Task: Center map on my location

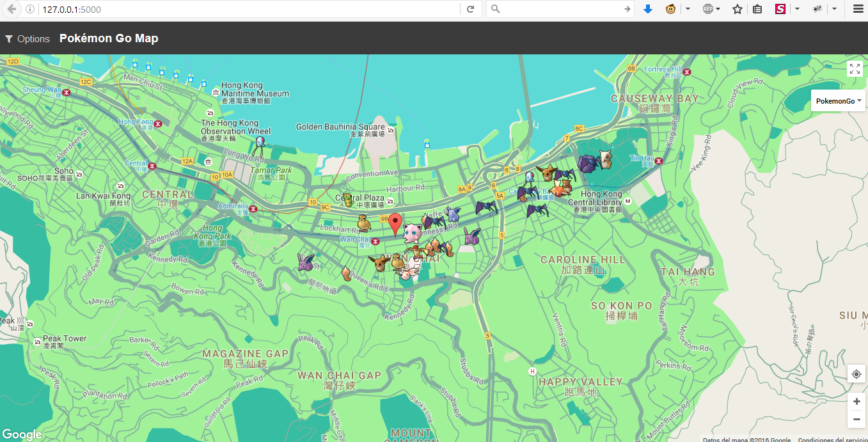Action: coord(856,374)
